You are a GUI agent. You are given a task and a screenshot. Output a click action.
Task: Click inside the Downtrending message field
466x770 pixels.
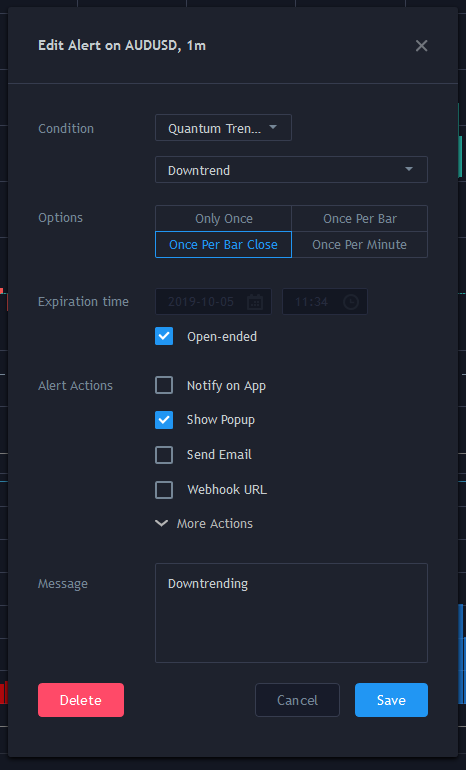291,613
